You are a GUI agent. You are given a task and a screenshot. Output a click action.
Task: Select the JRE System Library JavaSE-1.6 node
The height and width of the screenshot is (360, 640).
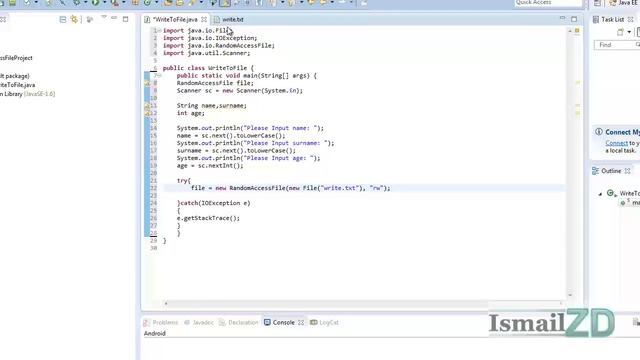coord(27,94)
